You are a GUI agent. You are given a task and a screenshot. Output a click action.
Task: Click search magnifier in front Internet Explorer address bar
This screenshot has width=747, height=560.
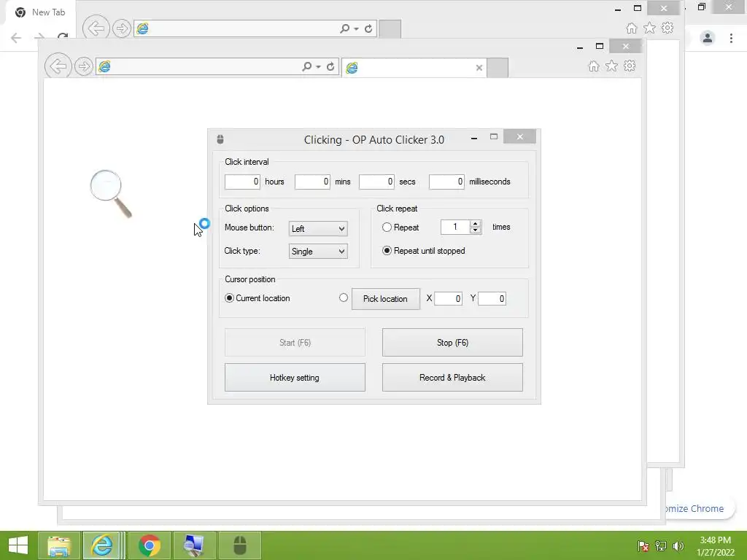[x=307, y=66]
